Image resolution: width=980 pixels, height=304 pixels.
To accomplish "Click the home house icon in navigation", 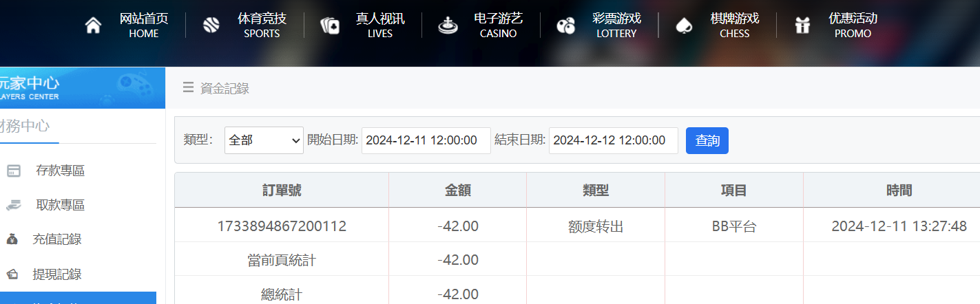I will click(x=93, y=25).
